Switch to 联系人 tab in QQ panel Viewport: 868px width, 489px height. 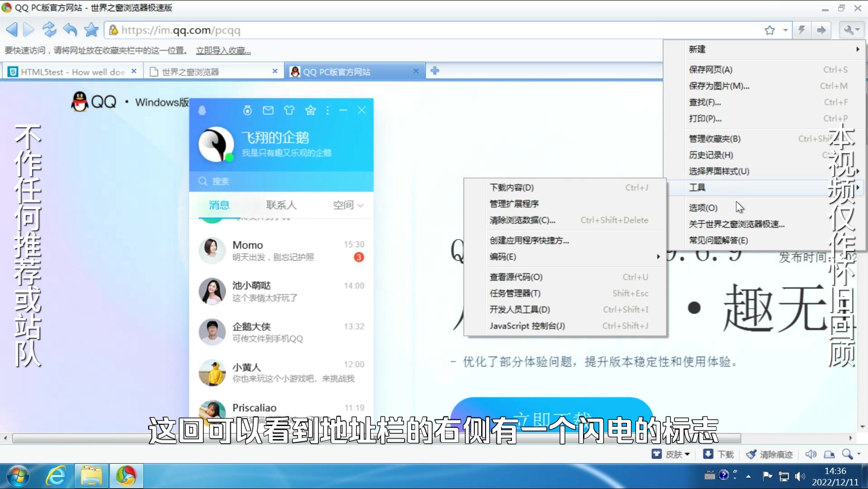[x=281, y=205]
